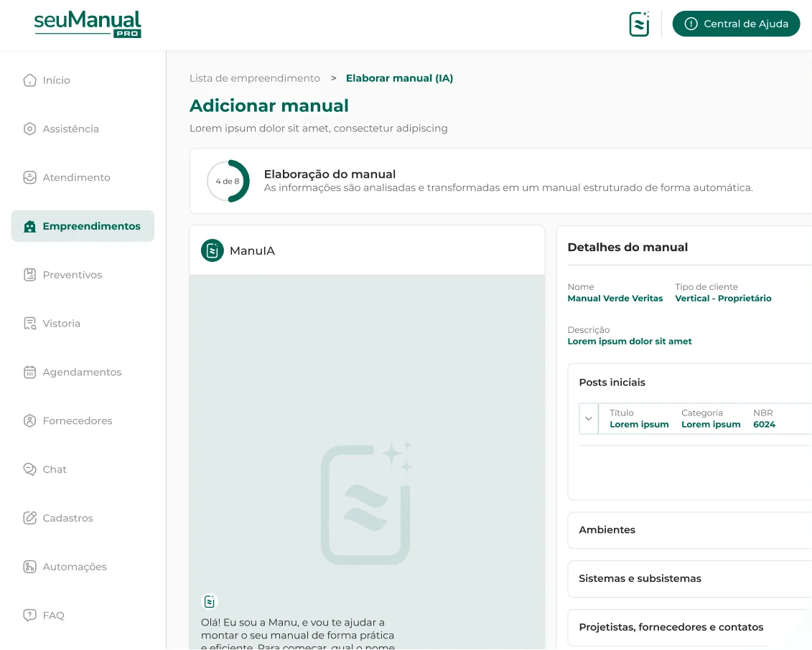Expand the Sistemas e subsistemas section
Viewport: 812px width, 650px height.
690,578
